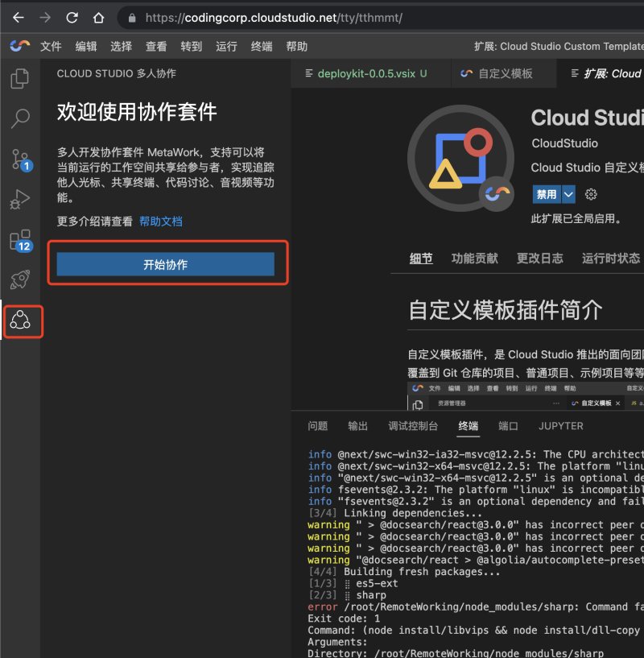Open the 帮助 menu
The image size is (644, 658).
pos(296,46)
